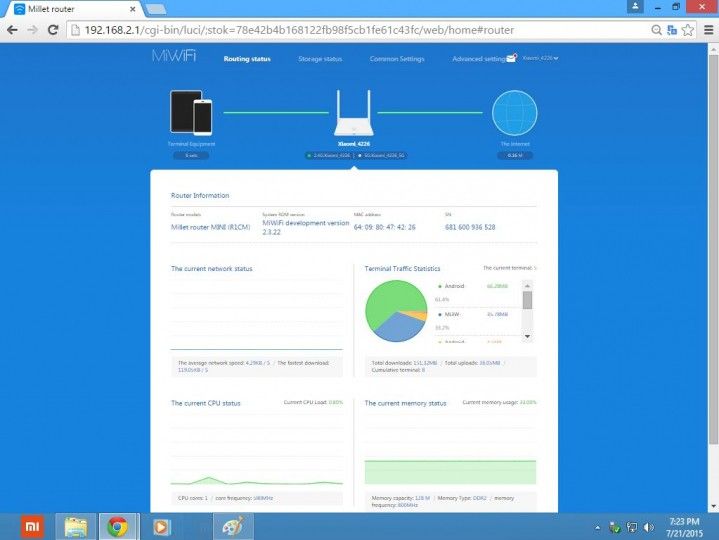719x540 pixels.
Task: Click the MAC address 64:09:80:47:42:26
Action: [x=384, y=227]
